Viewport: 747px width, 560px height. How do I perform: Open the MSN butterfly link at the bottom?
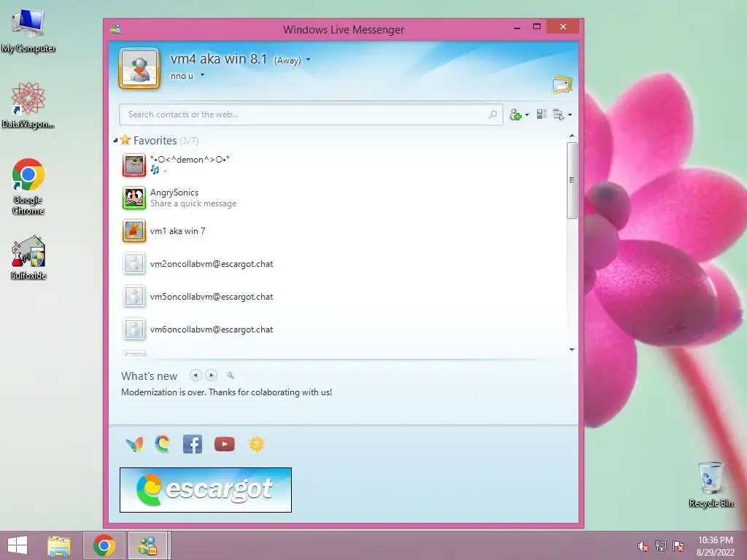point(134,444)
